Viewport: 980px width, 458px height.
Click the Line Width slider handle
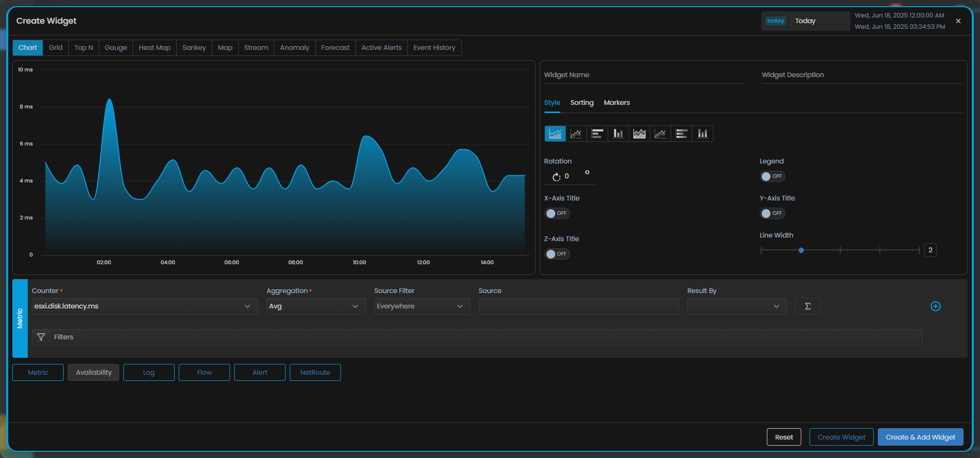(x=801, y=250)
